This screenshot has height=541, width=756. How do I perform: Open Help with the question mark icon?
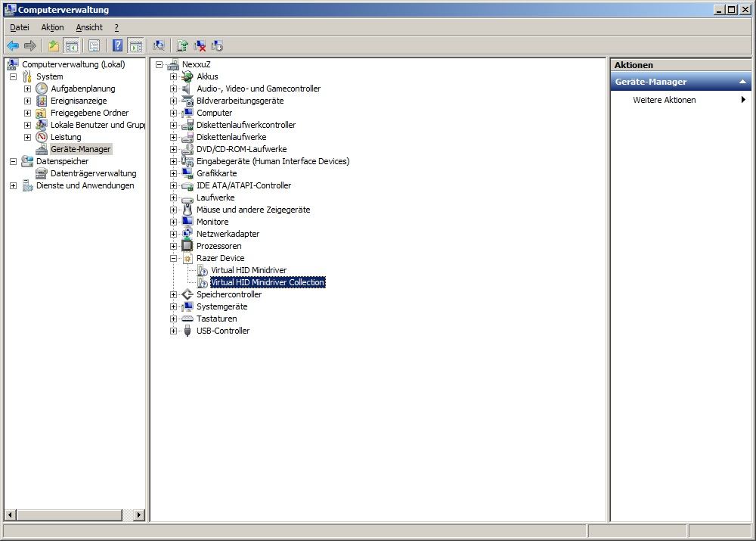tap(117, 46)
